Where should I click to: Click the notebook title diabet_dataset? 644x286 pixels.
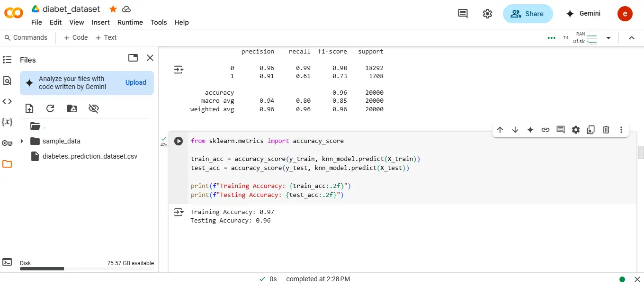72,9
